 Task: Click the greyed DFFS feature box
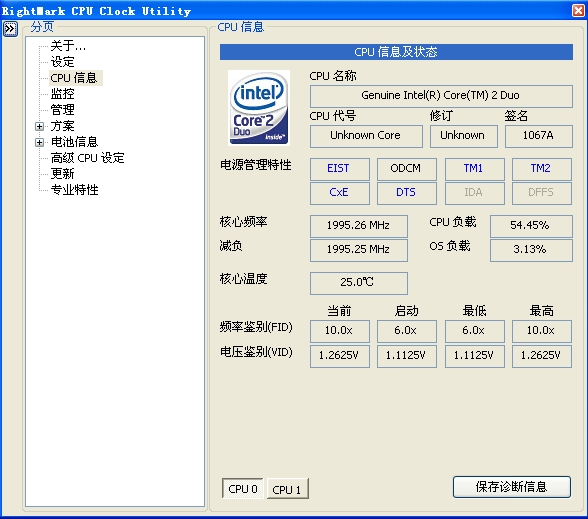pos(542,193)
